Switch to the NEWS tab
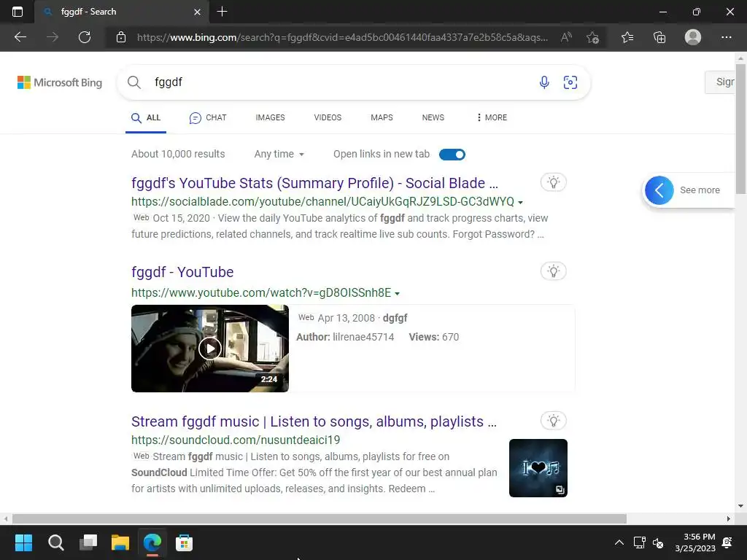Image resolution: width=747 pixels, height=560 pixels. point(433,117)
